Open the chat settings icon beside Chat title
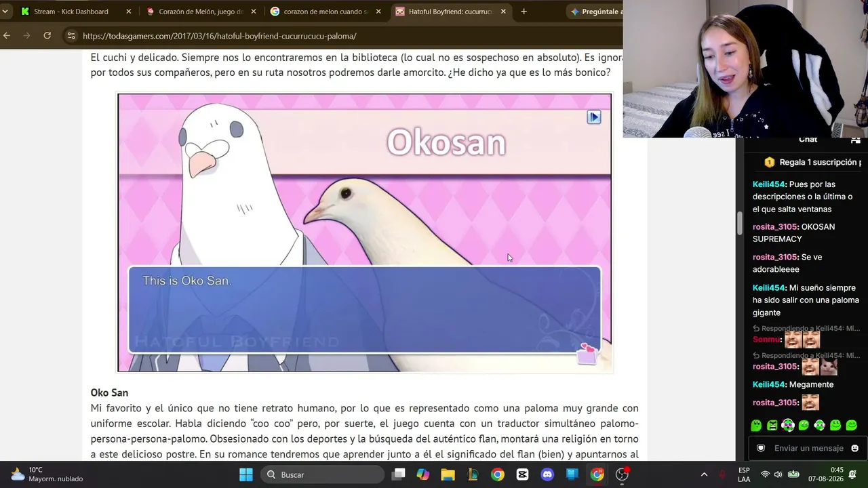Viewport: 868px width, 488px height. [x=856, y=140]
